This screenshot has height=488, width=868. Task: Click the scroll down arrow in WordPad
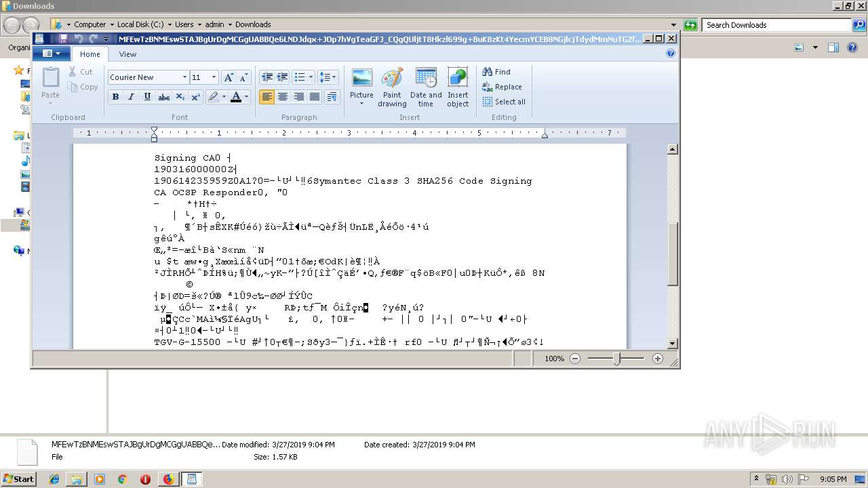673,344
